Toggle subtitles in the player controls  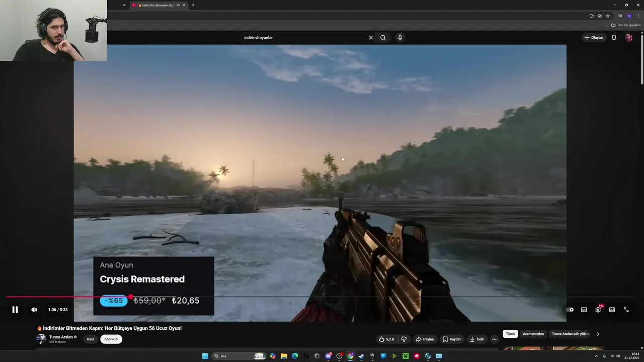[x=584, y=310]
